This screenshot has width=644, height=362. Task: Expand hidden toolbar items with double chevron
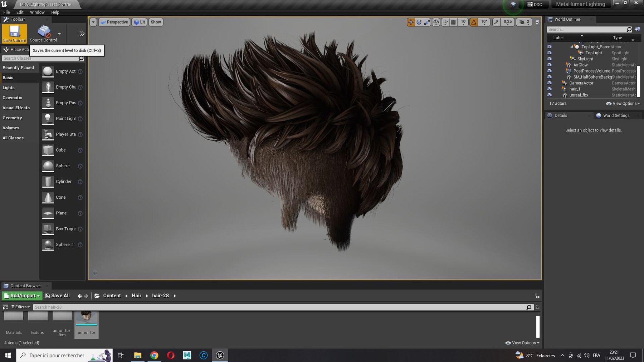pyautogui.click(x=82, y=34)
